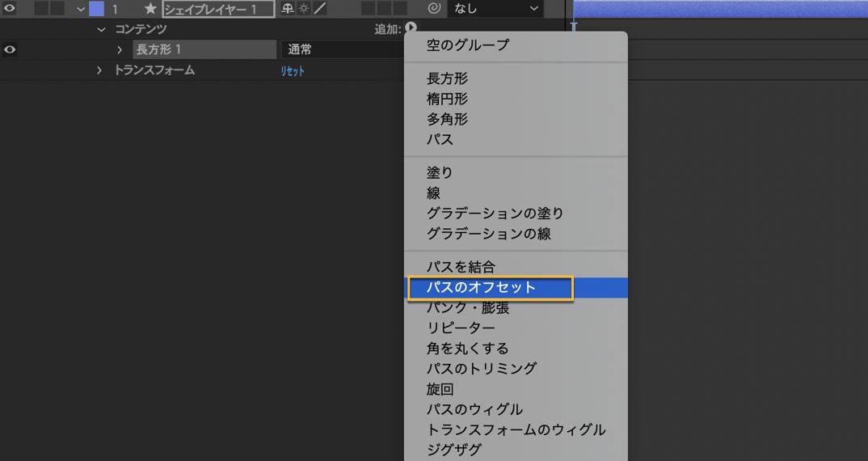
Task: Select 旋回 menu item
Action: pos(516,389)
